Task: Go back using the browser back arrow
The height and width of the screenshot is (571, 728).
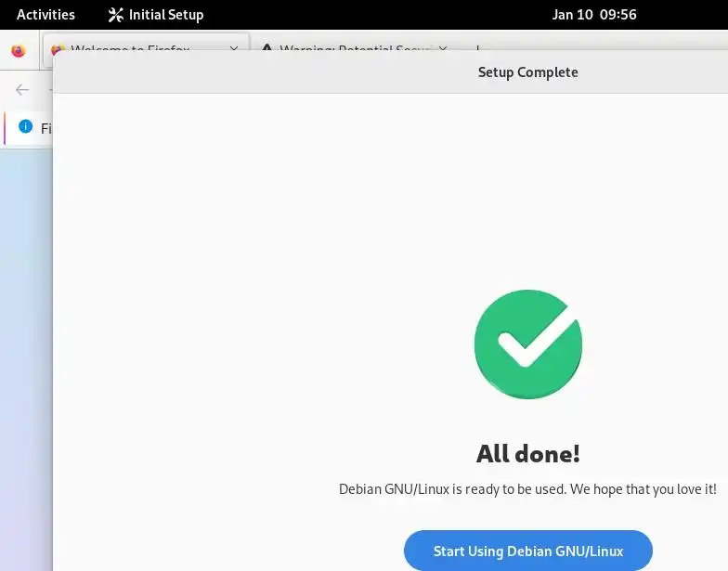Action: click(22, 89)
